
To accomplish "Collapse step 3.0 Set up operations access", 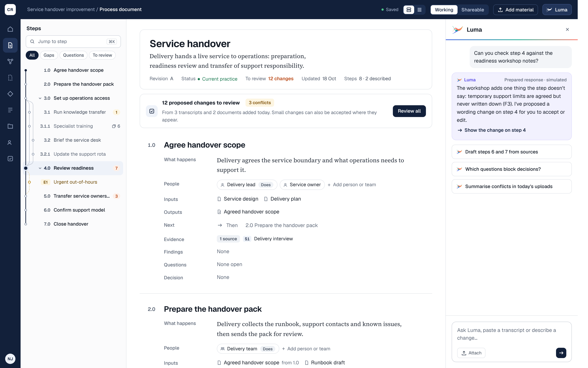I will 40,98.
